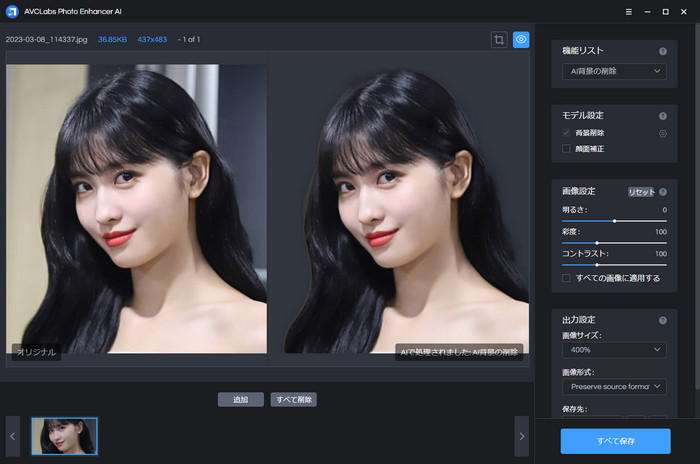700x464 pixels.
Task: Open the hamburger menu in title bar
Action: click(x=629, y=12)
